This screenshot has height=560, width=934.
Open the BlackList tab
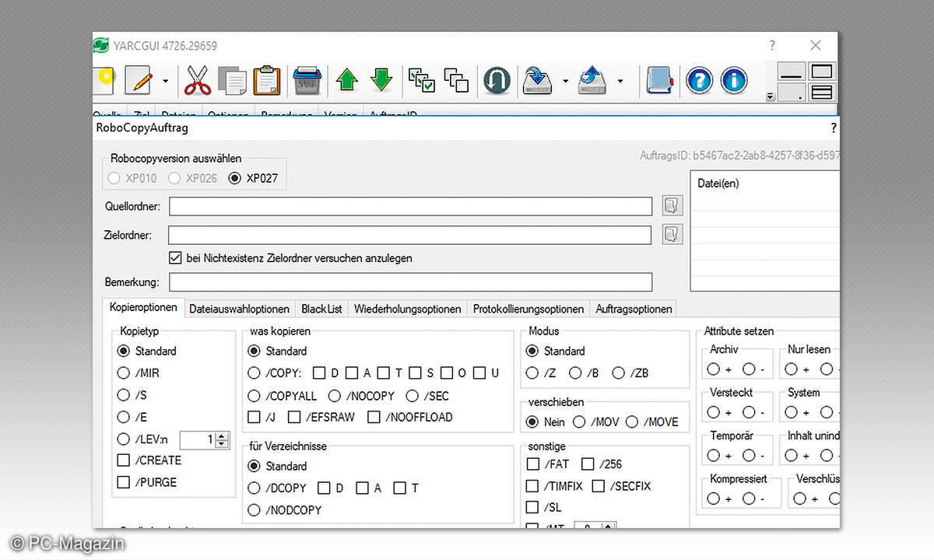pos(321,309)
